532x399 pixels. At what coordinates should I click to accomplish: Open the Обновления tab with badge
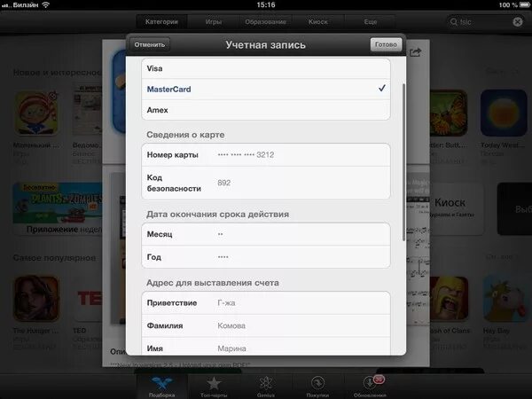coord(370,387)
